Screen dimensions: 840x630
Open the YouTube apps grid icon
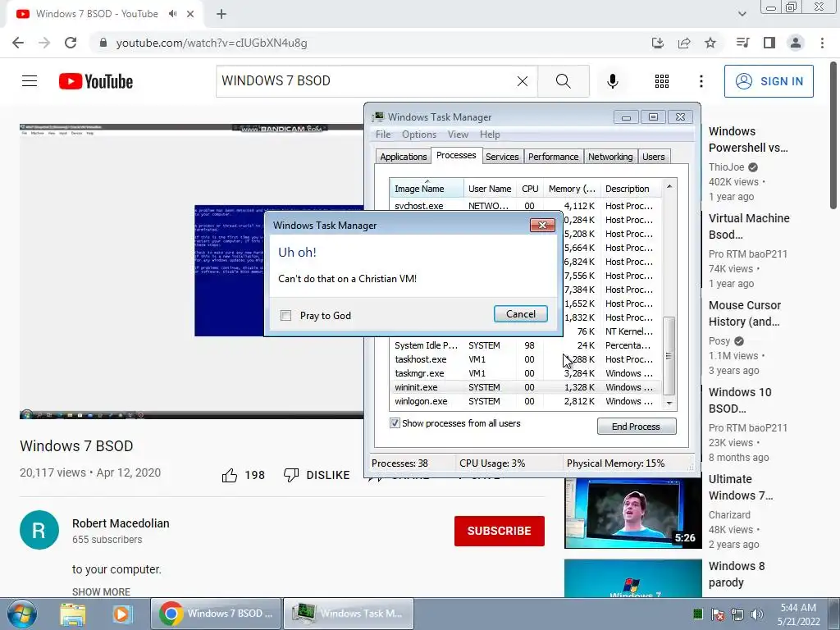point(662,81)
